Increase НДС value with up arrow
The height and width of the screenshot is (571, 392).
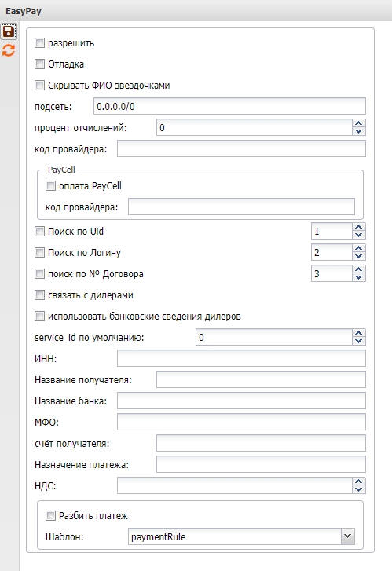359,481
